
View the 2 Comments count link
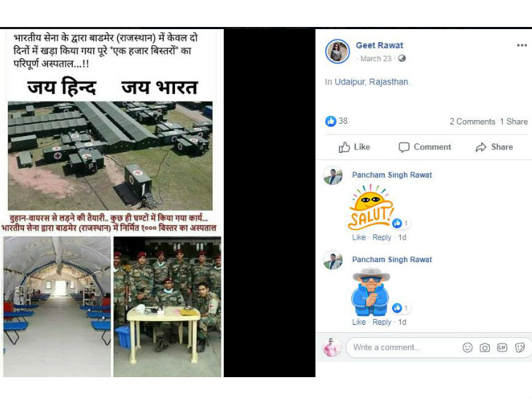pyautogui.click(x=472, y=122)
